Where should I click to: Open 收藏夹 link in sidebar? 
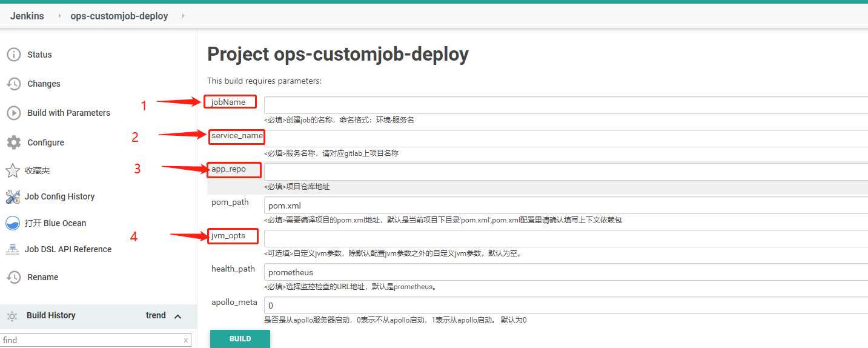tap(37, 171)
